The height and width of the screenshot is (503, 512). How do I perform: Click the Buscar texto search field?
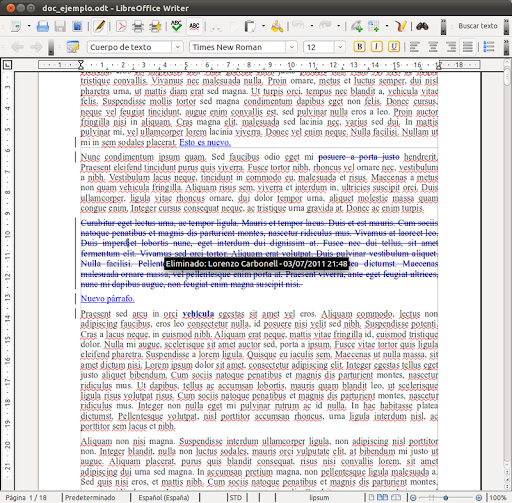point(478,26)
